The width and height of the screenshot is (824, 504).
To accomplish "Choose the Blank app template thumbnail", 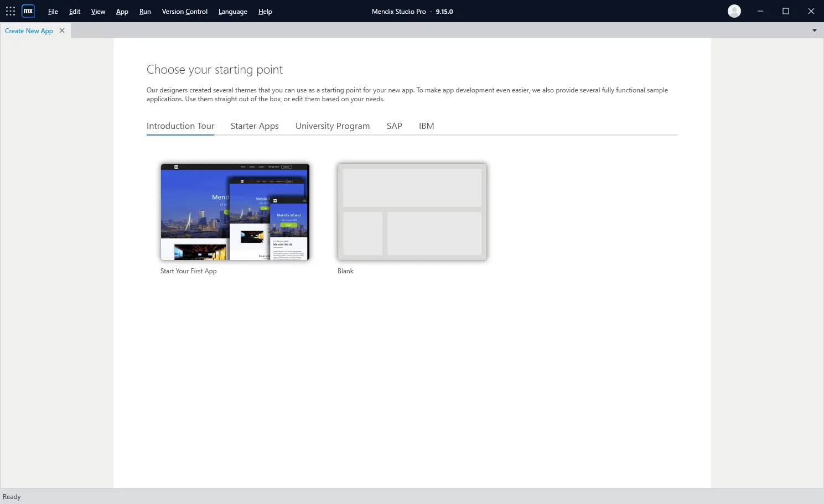I will coord(412,212).
